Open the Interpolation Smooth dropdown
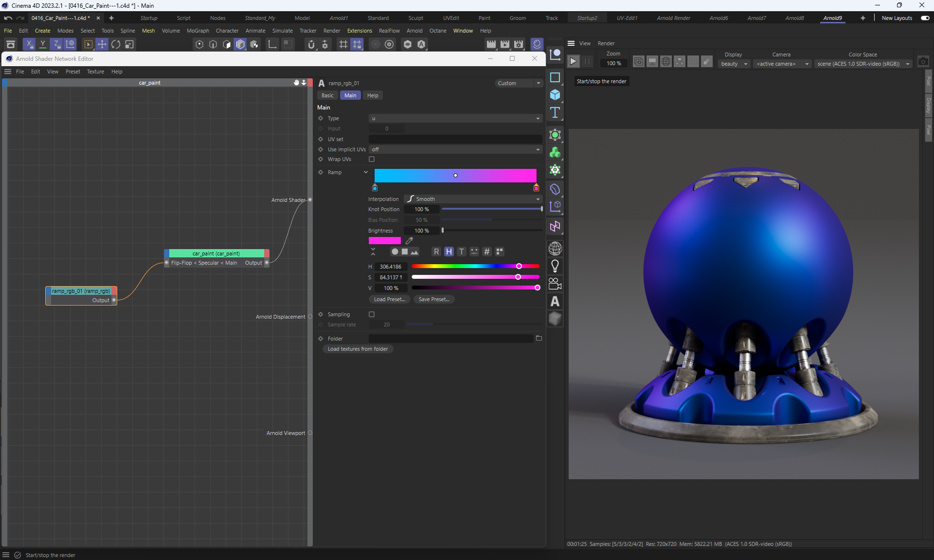934x560 pixels. point(473,199)
